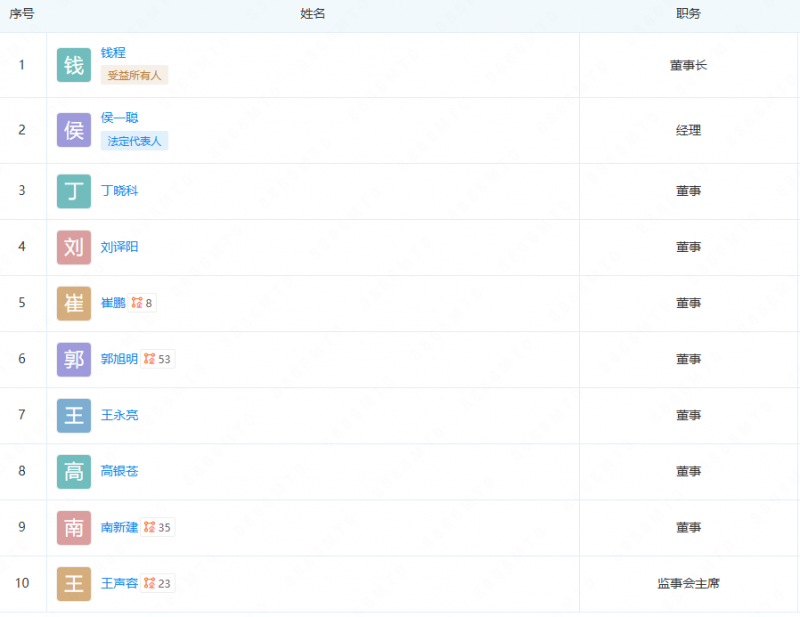Select the 高 avatar icon in row 8
This screenshot has height=617, width=800.
click(x=74, y=471)
